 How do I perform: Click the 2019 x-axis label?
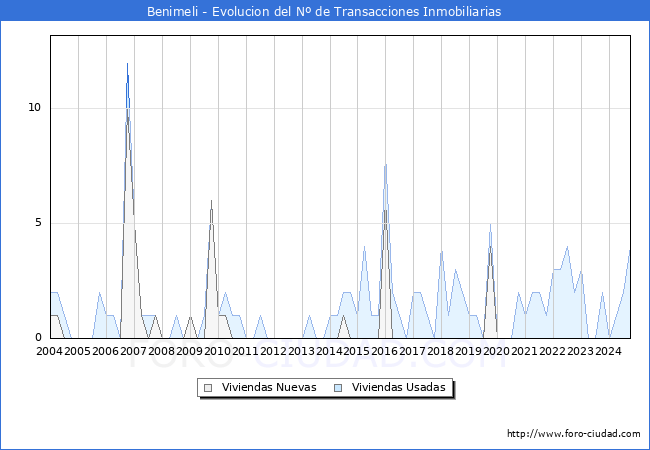coord(468,351)
